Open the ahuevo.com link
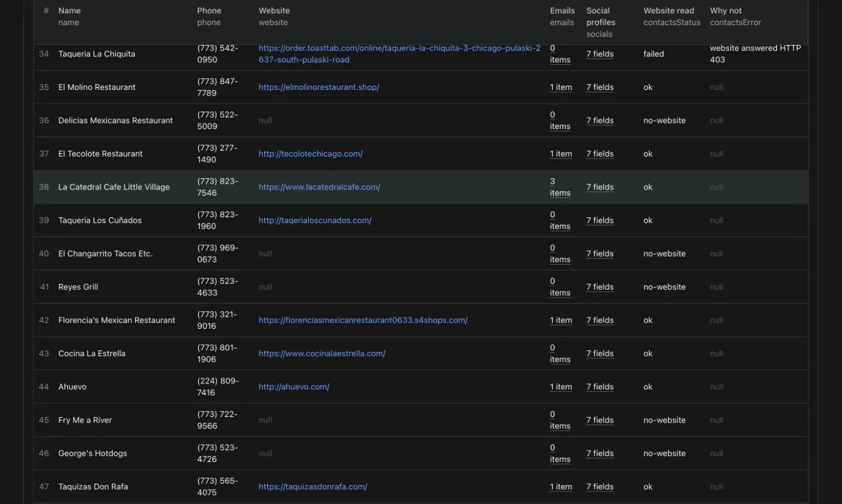Image resolution: width=842 pixels, height=504 pixels. (294, 387)
